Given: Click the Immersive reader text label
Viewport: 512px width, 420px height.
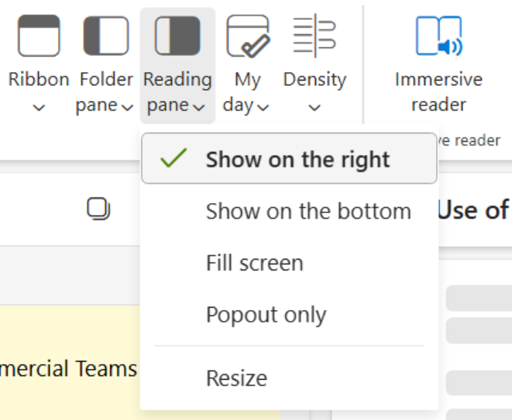Looking at the screenshot, I should coord(438,91).
